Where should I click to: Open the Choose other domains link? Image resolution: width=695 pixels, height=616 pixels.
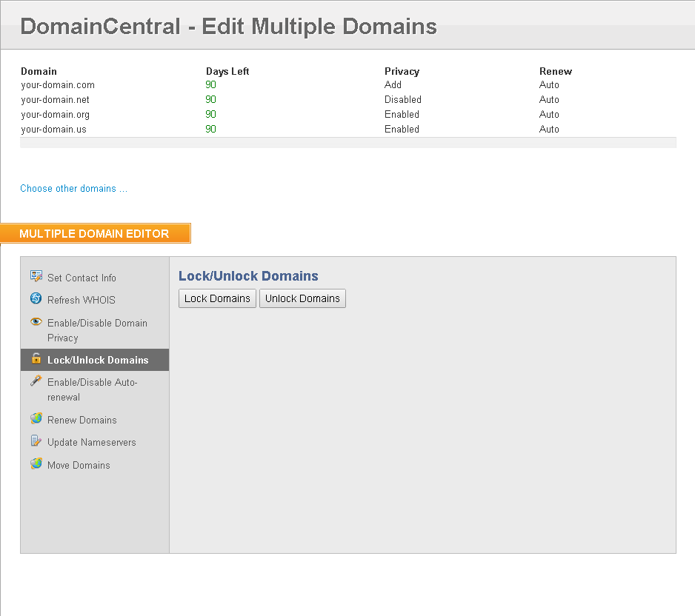tap(73, 188)
